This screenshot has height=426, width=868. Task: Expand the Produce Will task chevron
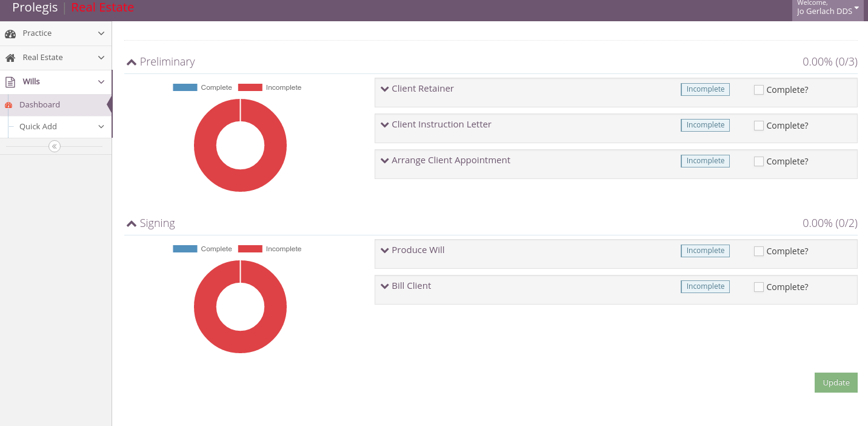pyautogui.click(x=384, y=250)
